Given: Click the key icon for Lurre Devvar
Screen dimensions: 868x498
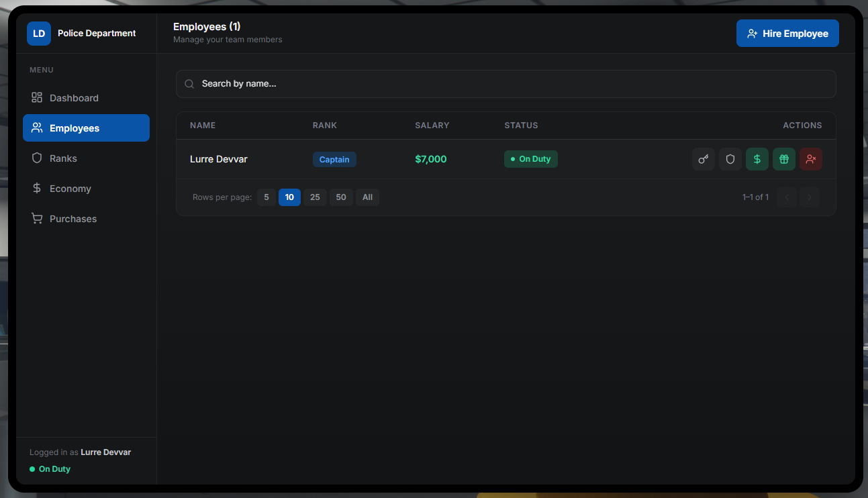Looking at the screenshot, I should (x=704, y=159).
